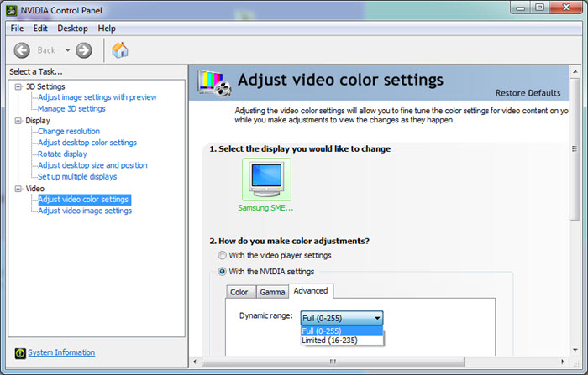Viewport: 588px width, 375px height.
Task: Choose Full (0-255) from dropdown list
Action: click(x=342, y=331)
